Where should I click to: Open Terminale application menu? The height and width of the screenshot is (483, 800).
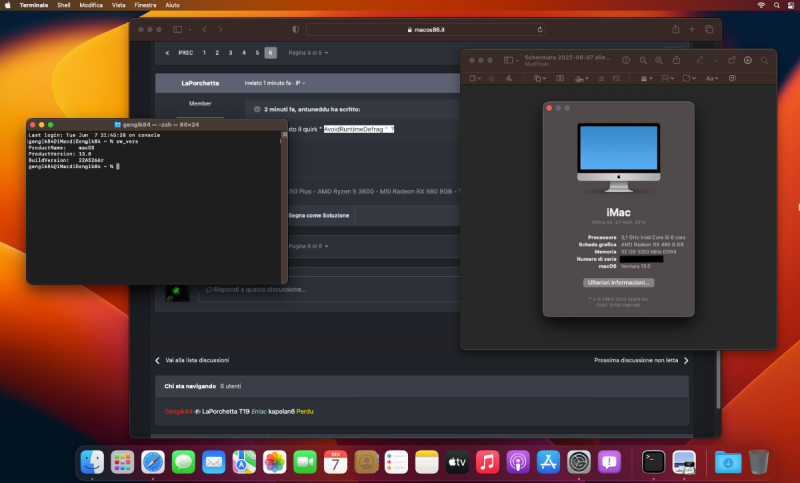pyautogui.click(x=34, y=5)
